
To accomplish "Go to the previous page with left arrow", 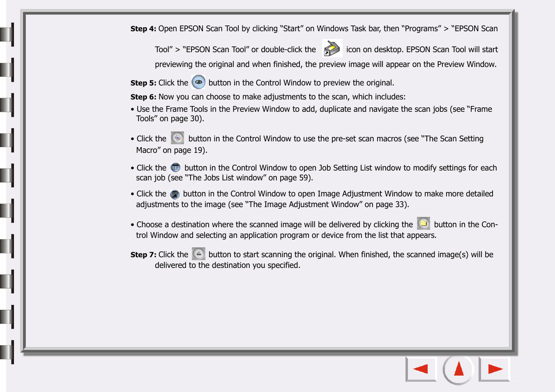I will point(421,369).
